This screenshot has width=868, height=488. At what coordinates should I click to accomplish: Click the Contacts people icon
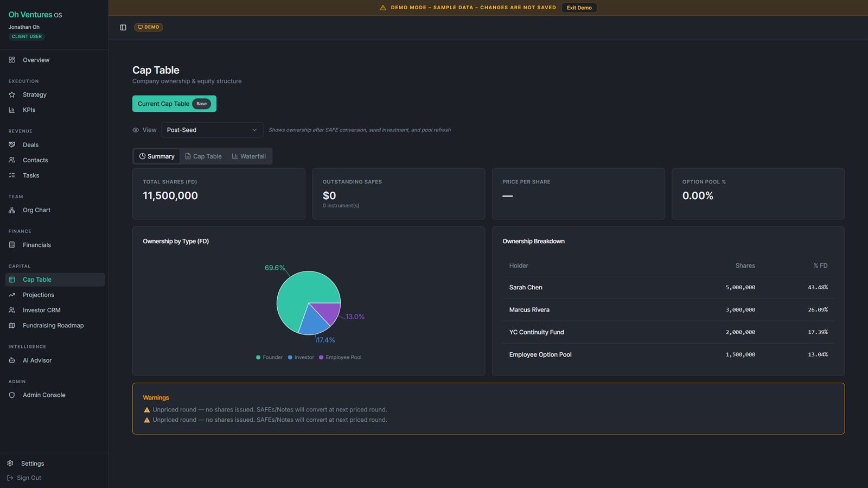(12, 160)
